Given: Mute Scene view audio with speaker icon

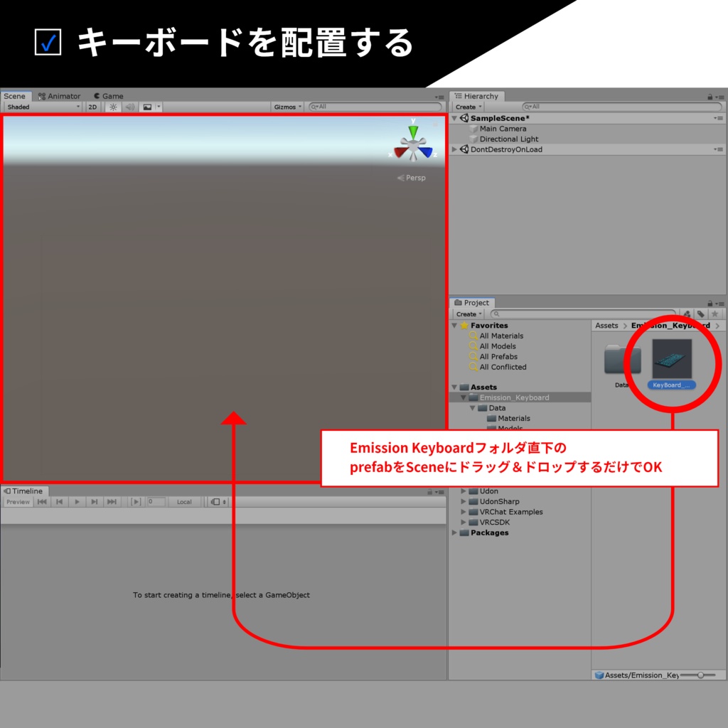Looking at the screenshot, I should pyautogui.click(x=129, y=107).
